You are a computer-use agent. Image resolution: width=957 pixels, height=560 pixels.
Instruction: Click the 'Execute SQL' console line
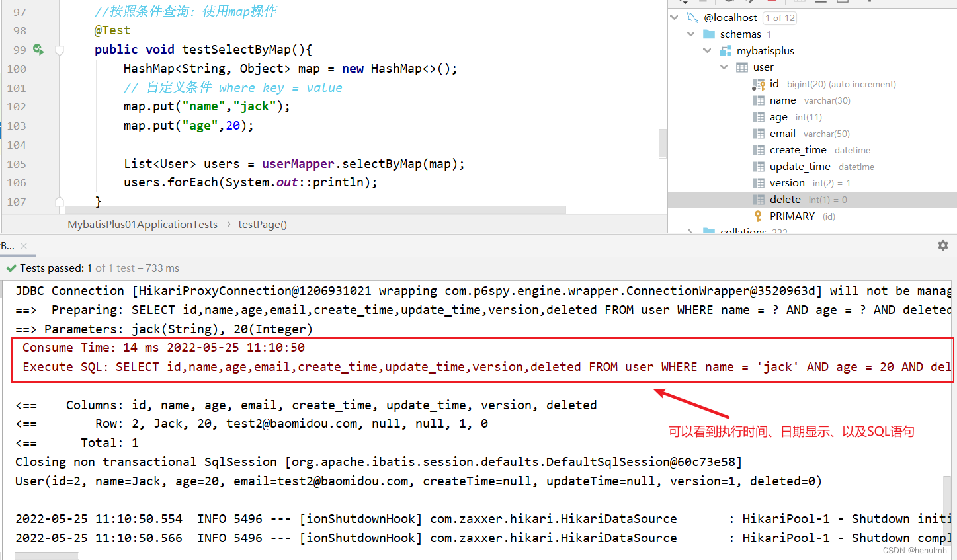pyautogui.click(x=487, y=367)
